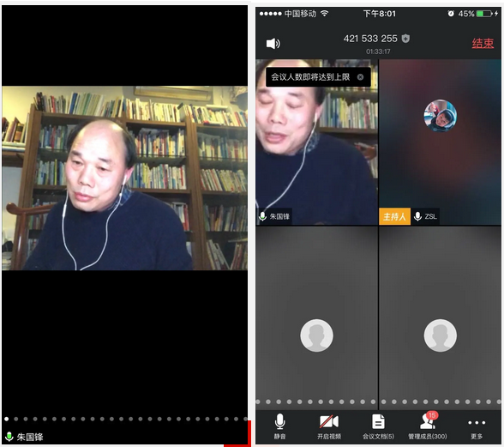The width and height of the screenshot is (504, 447).
Task: Tap ZSL microphone status icon
Action: point(417,216)
